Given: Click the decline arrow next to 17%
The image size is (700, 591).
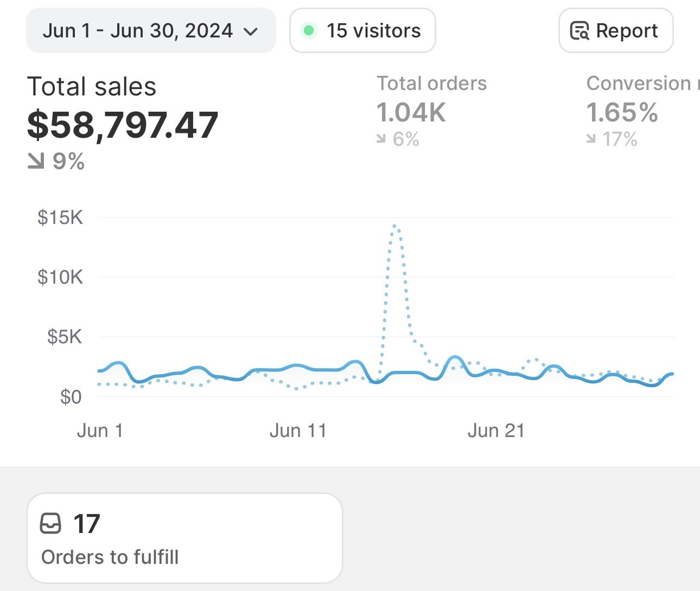Looking at the screenshot, I should 591,139.
